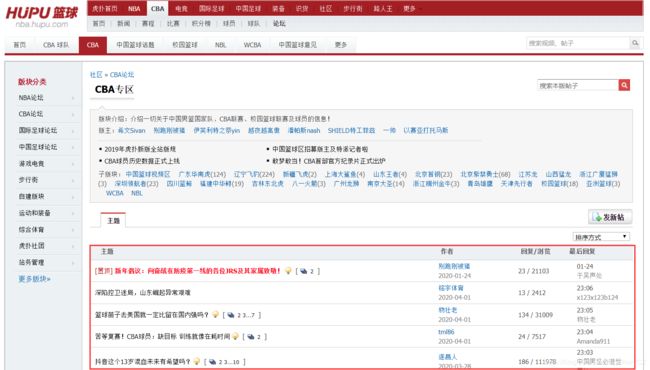Click 更多版块 link in sidebar
650x370 pixels.
click(34, 279)
